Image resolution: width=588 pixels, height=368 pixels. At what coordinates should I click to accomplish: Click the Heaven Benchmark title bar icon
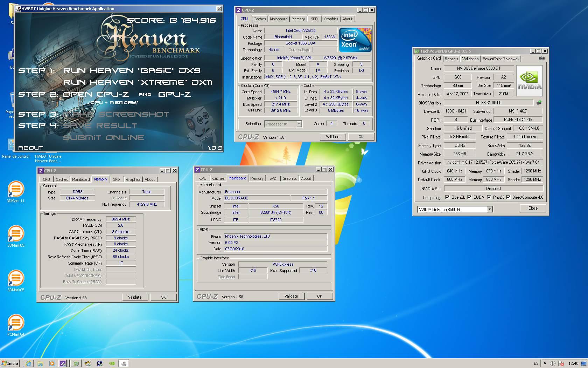[x=19, y=9]
